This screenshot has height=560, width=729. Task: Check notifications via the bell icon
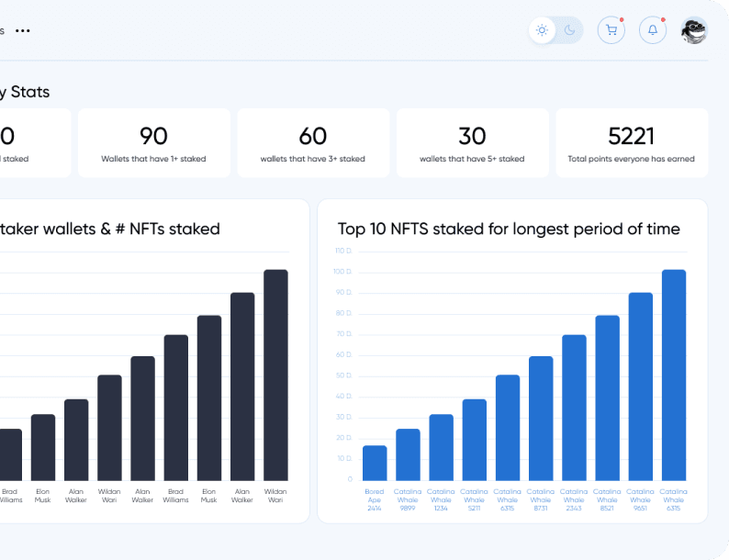(653, 30)
